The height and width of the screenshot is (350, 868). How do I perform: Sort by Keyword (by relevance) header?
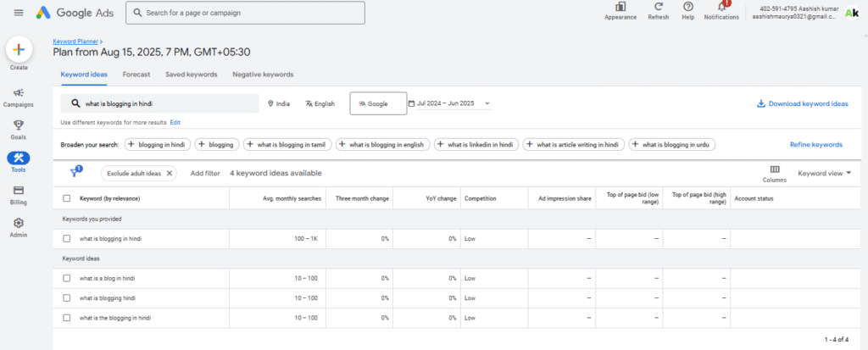pos(109,198)
